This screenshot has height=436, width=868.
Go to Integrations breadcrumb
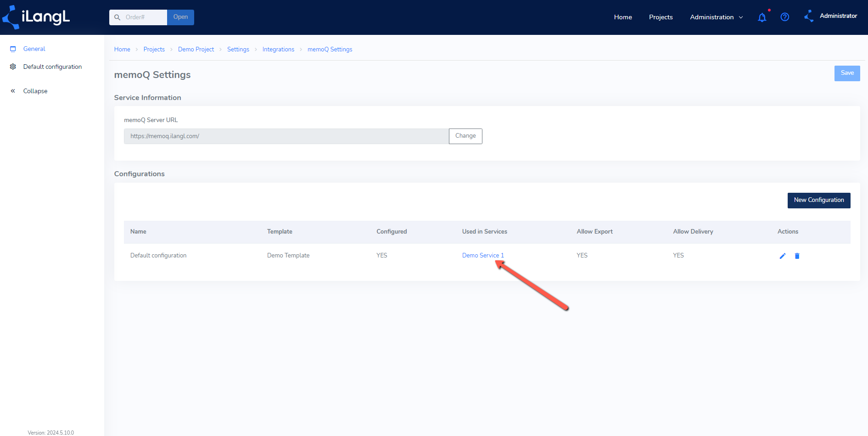pyautogui.click(x=278, y=49)
